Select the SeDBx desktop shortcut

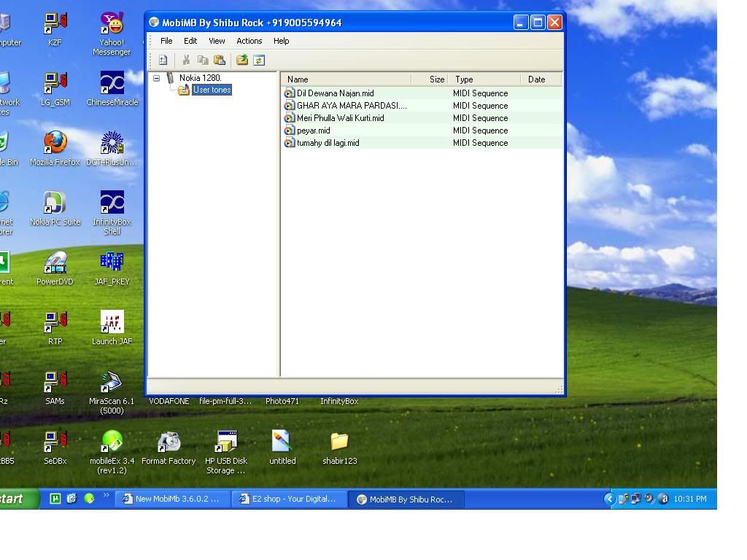coord(55,448)
